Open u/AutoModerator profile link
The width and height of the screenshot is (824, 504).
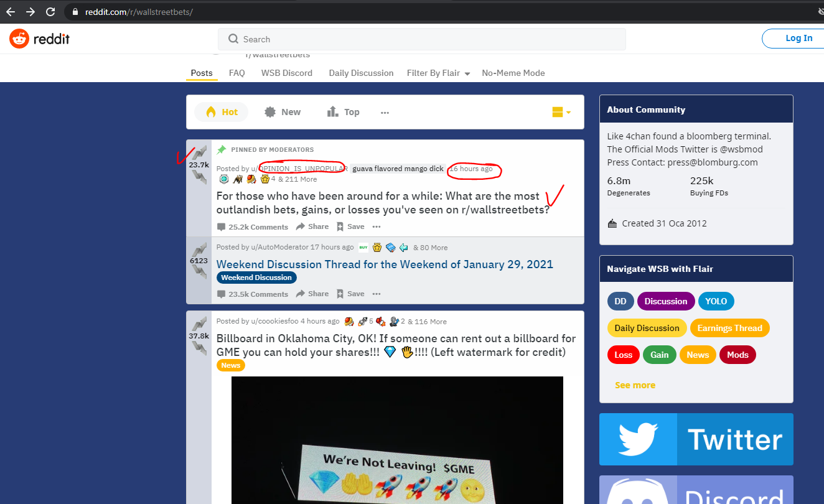coord(279,247)
